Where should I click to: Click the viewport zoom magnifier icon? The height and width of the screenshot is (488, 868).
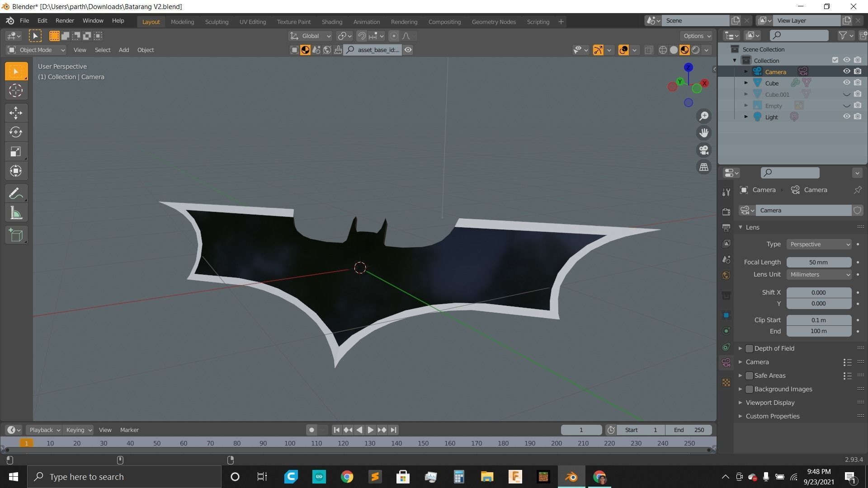click(704, 116)
